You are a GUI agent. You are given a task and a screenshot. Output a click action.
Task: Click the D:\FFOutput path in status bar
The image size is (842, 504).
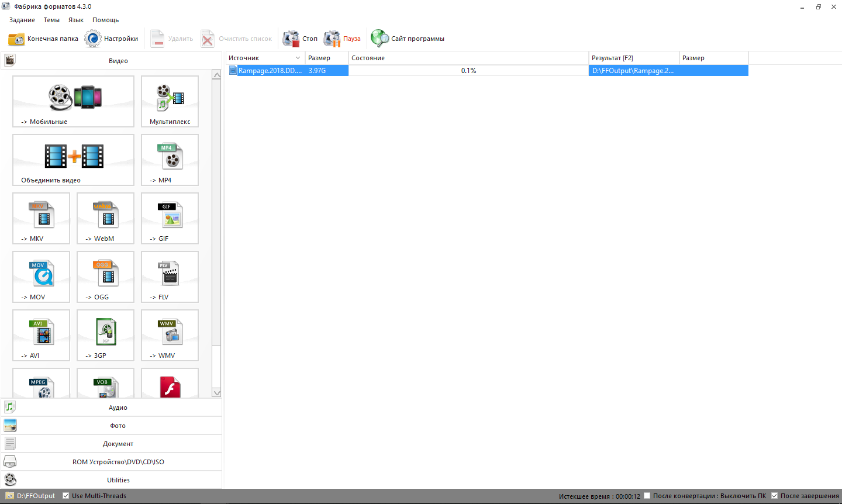click(36, 496)
